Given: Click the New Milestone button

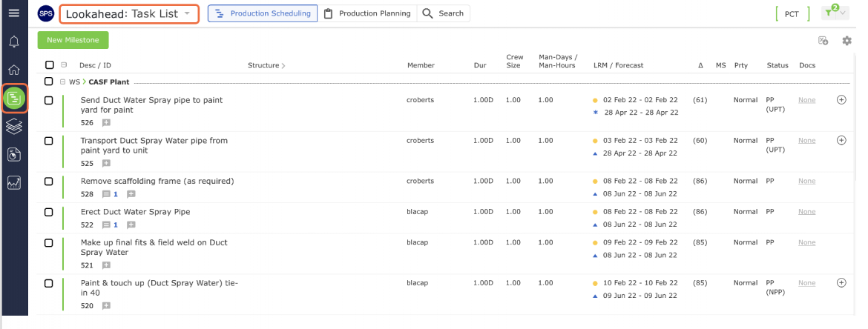Looking at the screenshot, I should point(73,40).
